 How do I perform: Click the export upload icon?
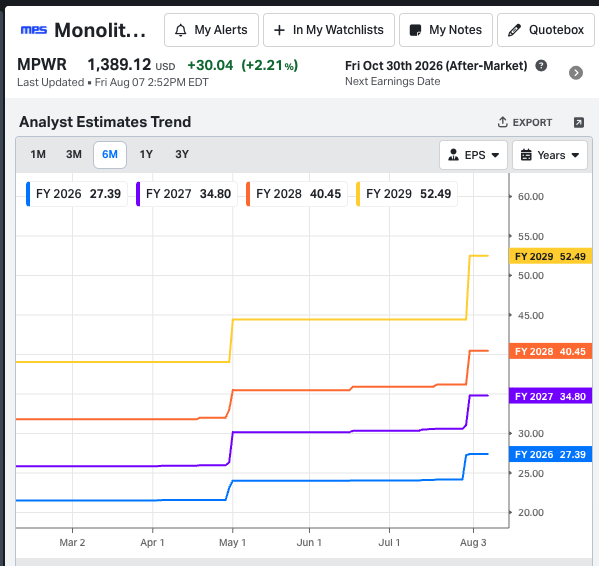click(x=503, y=122)
